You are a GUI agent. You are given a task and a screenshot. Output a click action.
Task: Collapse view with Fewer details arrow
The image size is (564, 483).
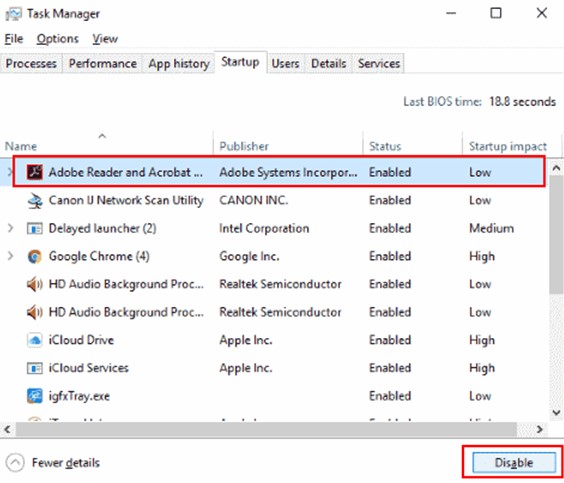[x=15, y=463]
